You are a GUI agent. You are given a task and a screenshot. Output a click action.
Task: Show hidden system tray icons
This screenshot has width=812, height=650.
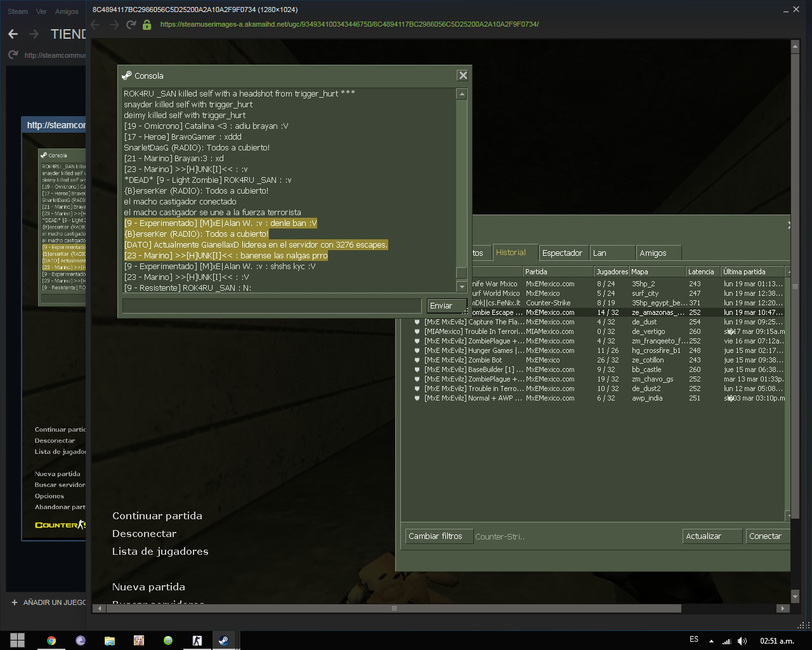pos(711,641)
